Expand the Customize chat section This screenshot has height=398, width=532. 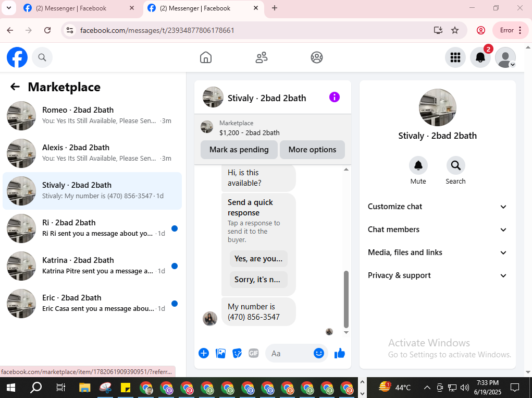click(437, 207)
